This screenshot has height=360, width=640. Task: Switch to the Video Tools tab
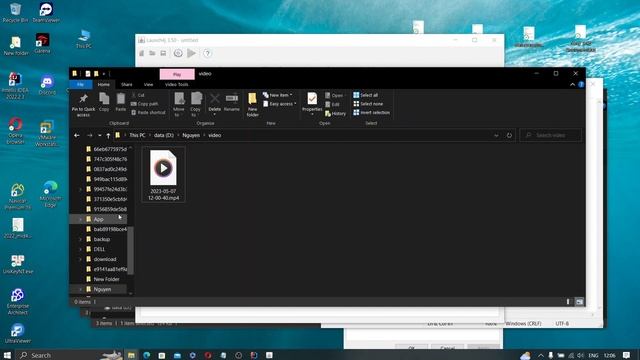(177, 84)
